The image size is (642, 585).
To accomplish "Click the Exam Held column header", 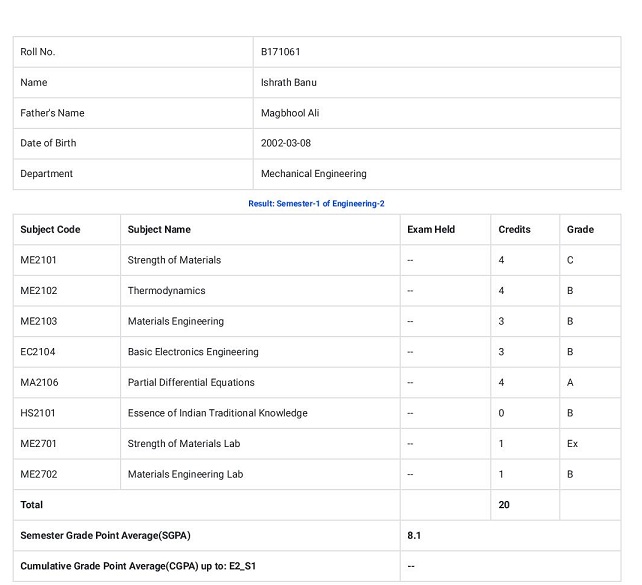I will [x=431, y=230].
